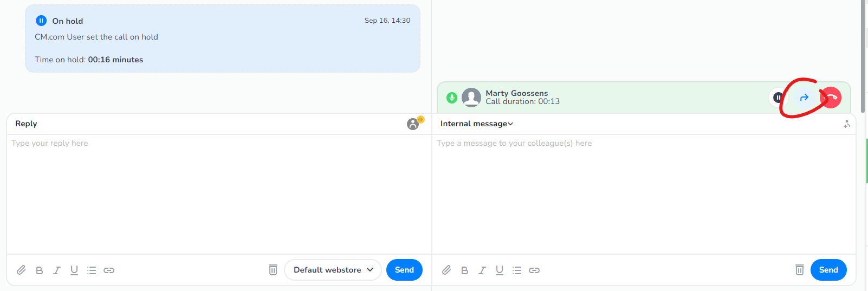Insert bullet list in the Reply editor

click(x=92, y=270)
